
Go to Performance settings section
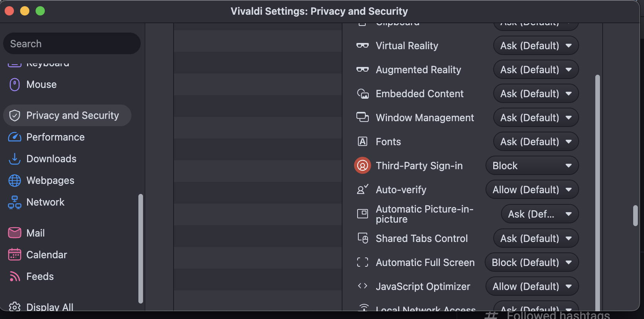[55, 137]
